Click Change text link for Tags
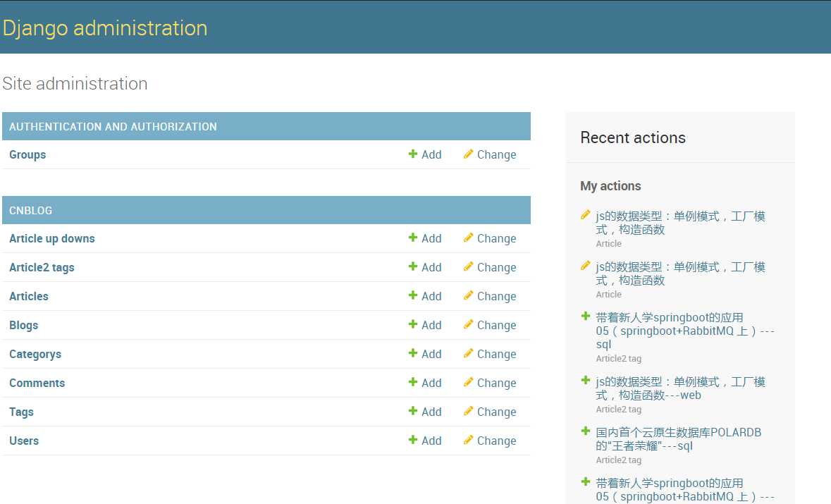The height and width of the screenshot is (504, 831). click(496, 412)
